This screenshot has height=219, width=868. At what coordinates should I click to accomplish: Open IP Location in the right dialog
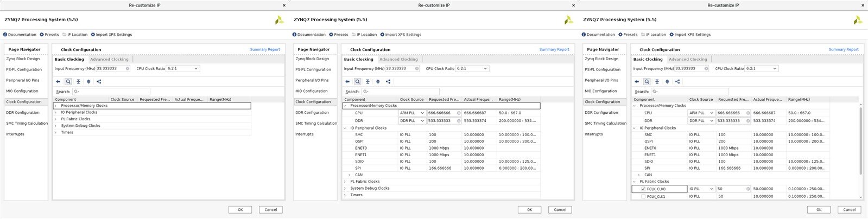[654, 35]
